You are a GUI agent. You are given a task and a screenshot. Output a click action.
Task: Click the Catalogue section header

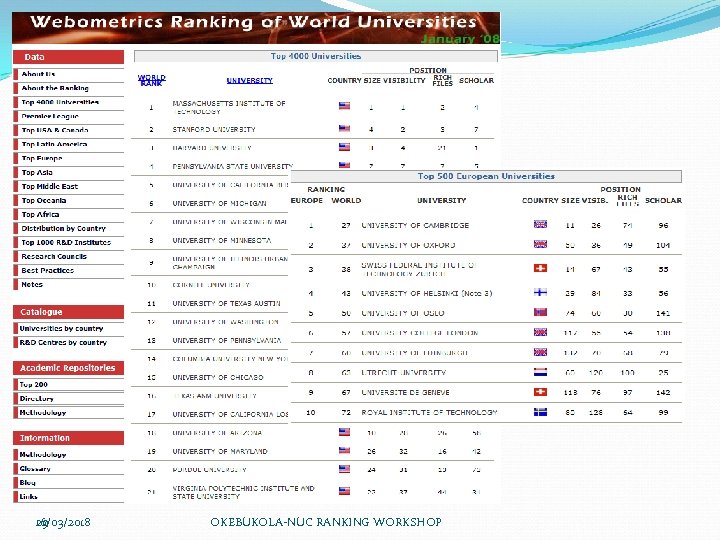coord(68,312)
